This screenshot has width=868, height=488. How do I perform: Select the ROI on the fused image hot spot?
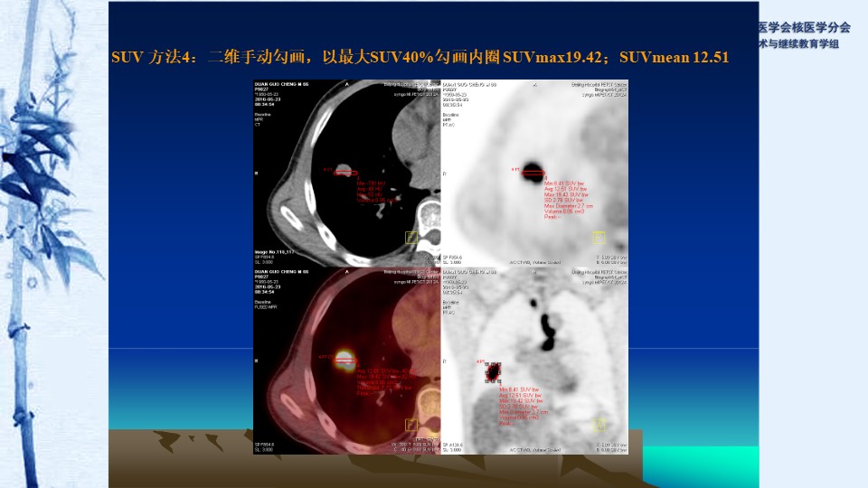tap(344, 360)
